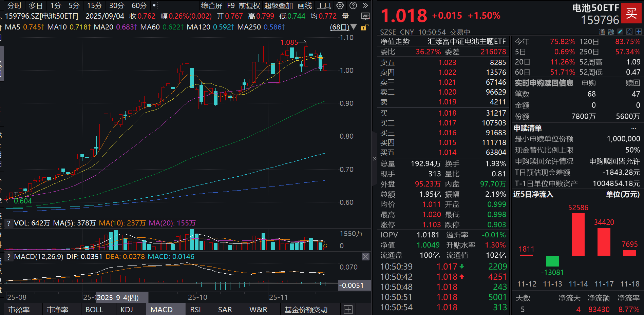This screenshot has width=644, height=315.
Task: Open the chart settings gear icon
Action: point(340,5)
